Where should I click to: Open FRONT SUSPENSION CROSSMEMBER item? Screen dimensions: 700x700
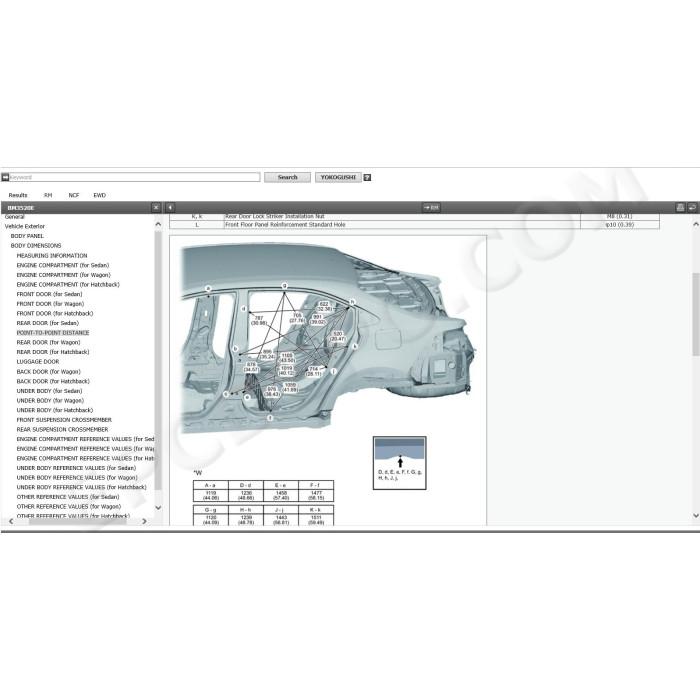pyautogui.click(x=64, y=420)
